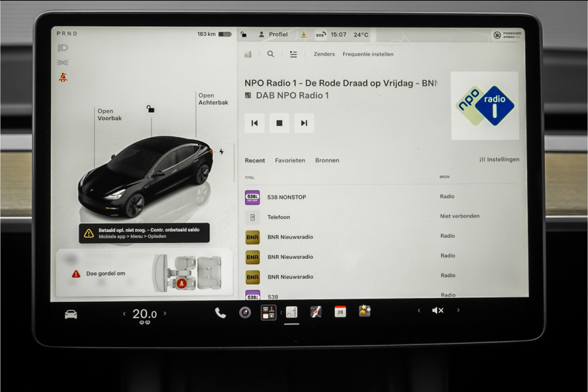Open climate controls via the 20.0 temperature

(x=144, y=314)
